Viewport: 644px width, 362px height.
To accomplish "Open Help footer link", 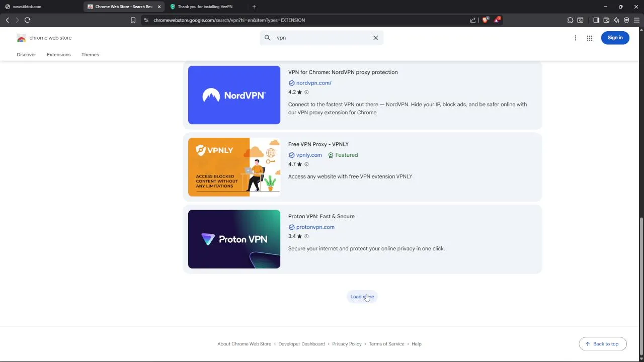I will [x=417, y=344].
